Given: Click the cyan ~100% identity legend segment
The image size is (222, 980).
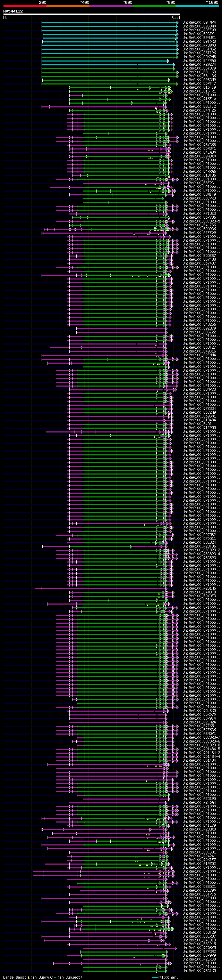Looking at the screenshot, I should [197, 6].
